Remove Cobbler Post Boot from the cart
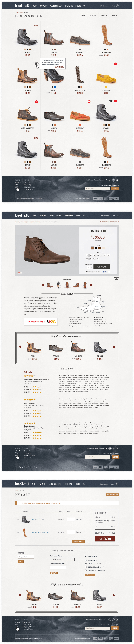This screenshot has width=134, height=644. tap(18, 519)
